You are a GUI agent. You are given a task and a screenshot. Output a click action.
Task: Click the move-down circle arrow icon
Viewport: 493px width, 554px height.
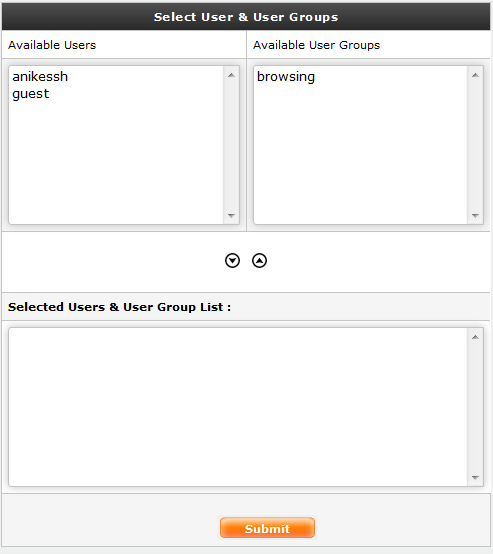(x=232, y=261)
